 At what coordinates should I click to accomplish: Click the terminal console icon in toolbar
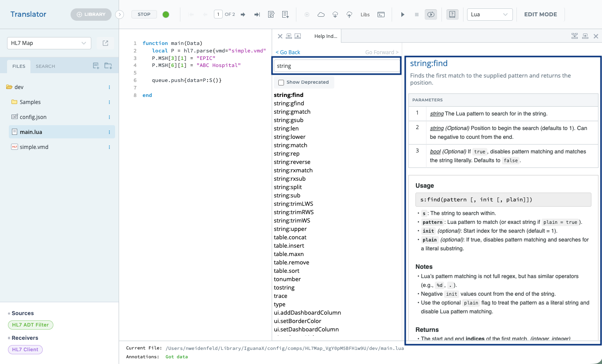[381, 15]
